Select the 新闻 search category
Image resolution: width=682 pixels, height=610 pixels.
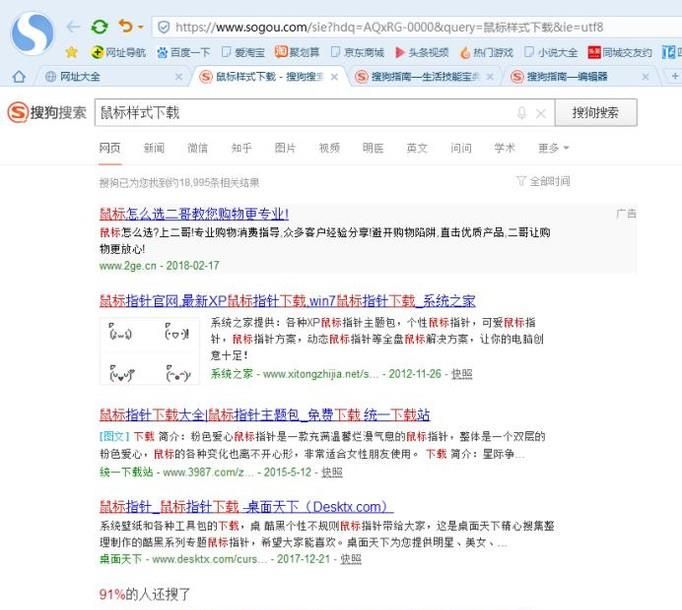coord(154,148)
